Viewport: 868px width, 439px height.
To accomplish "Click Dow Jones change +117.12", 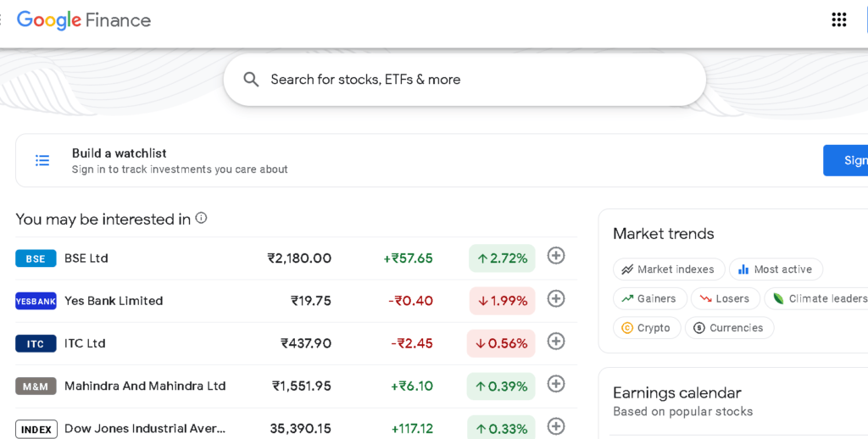I will (412, 429).
